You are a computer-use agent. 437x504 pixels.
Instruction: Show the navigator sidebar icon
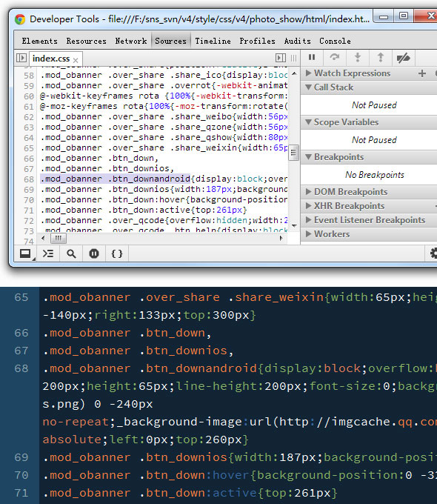click(x=21, y=58)
